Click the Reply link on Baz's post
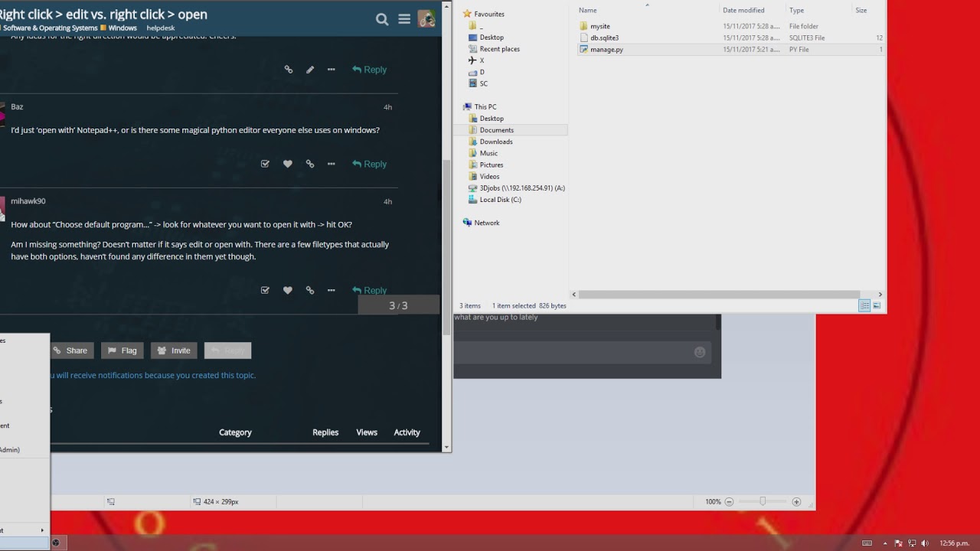This screenshot has height=551, width=980. click(369, 164)
